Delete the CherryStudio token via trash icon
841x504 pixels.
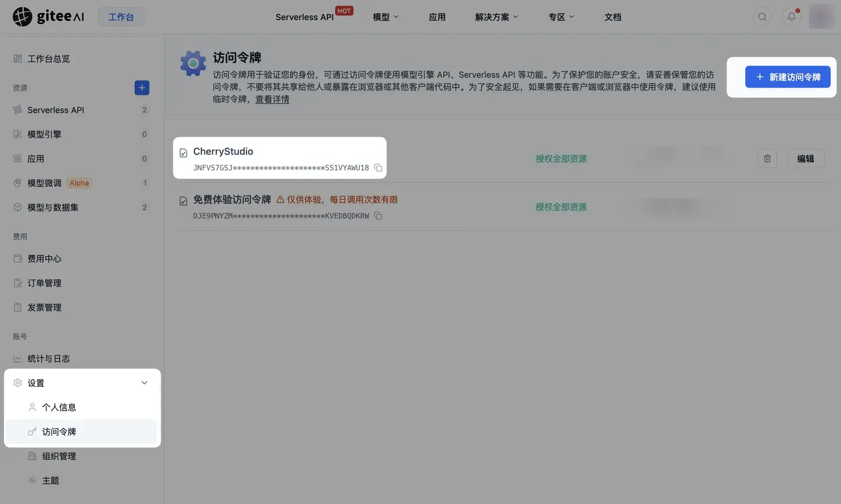pyautogui.click(x=767, y=158)
